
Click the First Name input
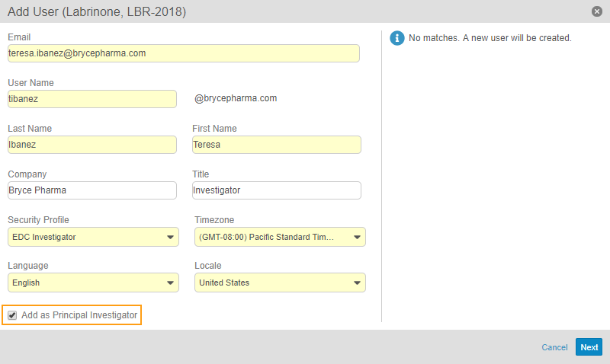276,145
